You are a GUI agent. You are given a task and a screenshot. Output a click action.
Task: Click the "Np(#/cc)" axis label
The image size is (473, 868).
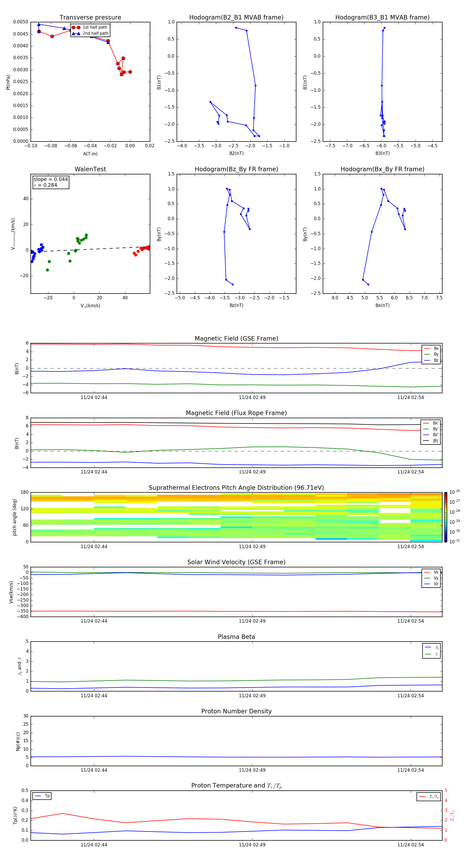(x=18, y=741)
